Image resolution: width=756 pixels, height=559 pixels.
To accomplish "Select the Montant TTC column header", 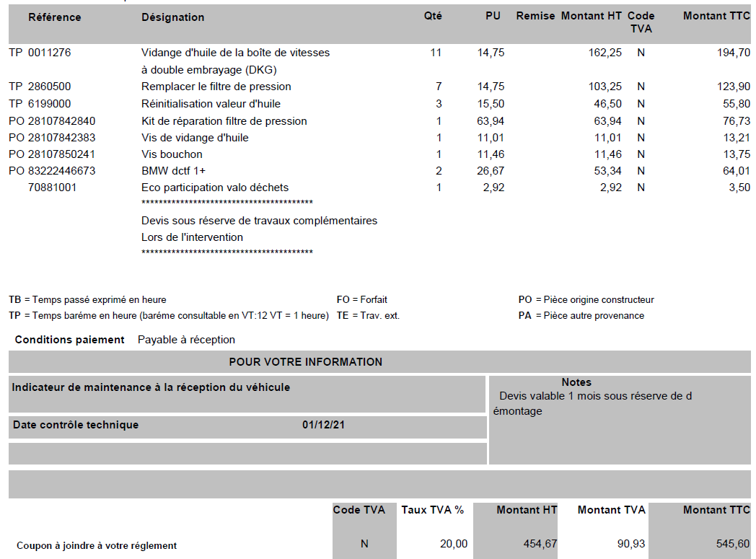I will click(x=716, y=16).
